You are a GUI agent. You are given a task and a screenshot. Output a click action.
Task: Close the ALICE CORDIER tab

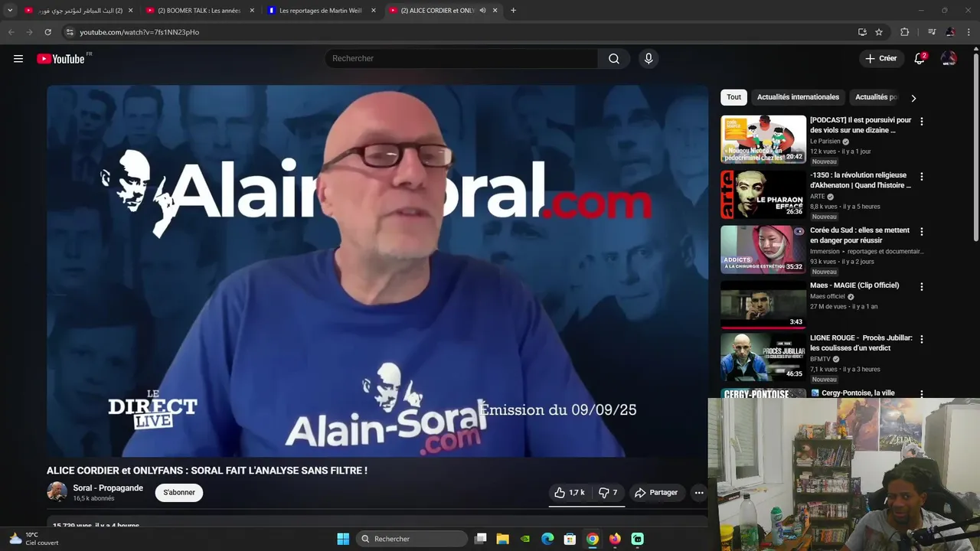point(495,11)
